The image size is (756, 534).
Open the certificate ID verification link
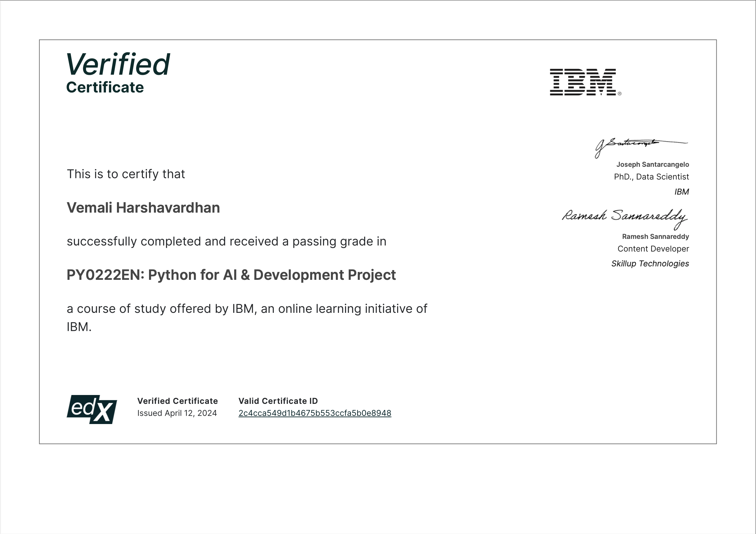coord(315,413)
